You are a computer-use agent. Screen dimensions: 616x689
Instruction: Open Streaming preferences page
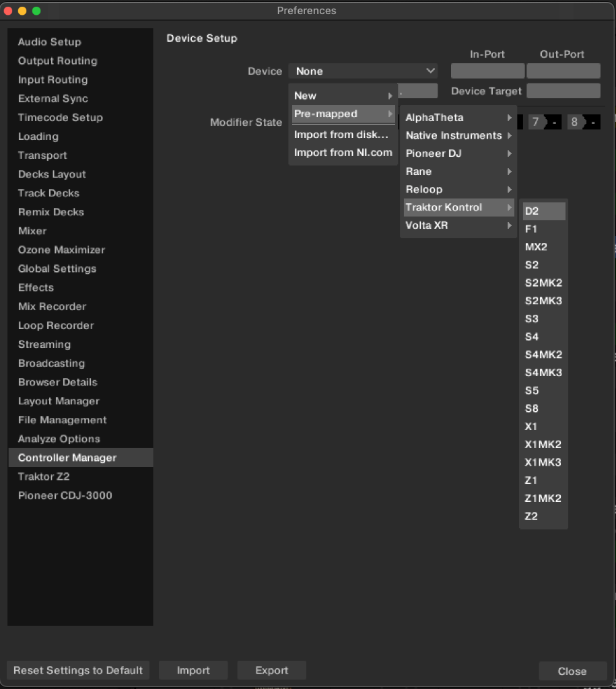tap(81, 344)
